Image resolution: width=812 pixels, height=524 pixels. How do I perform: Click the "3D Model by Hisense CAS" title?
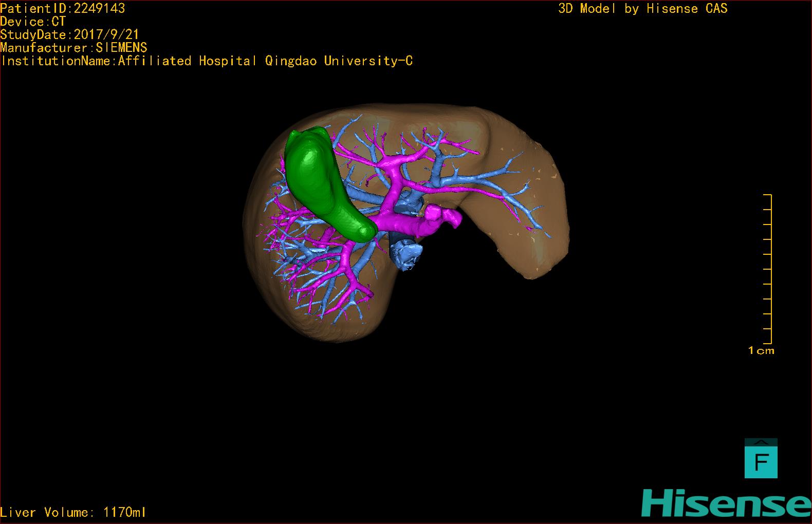(642, 9)
